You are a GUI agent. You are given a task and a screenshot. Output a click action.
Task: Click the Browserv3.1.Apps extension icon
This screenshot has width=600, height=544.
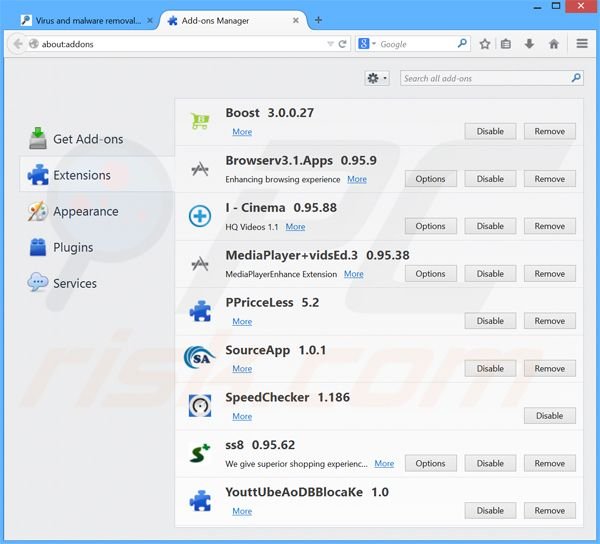pyautogui.click(x=200, y=169)
